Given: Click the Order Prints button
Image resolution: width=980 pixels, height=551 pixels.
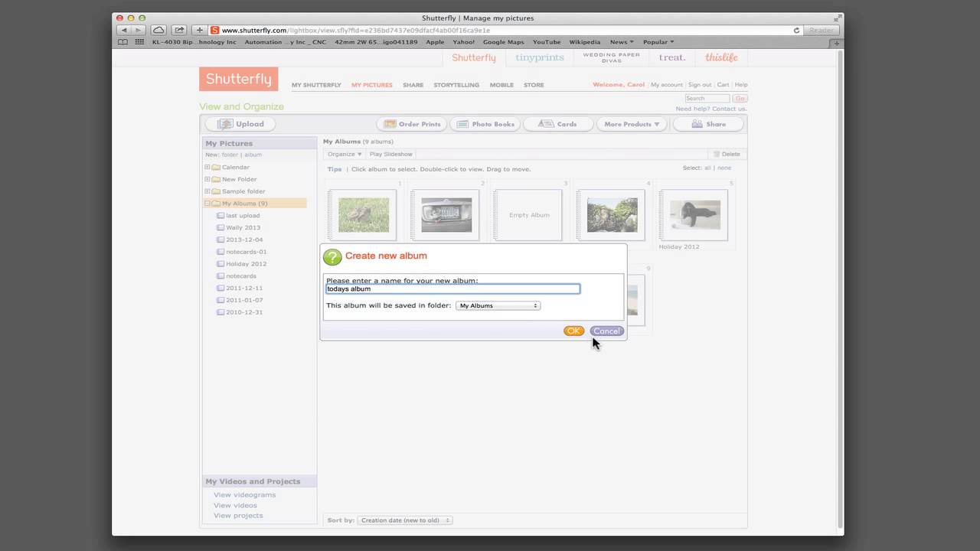Looking at the screenshot, I should [413, 124].
